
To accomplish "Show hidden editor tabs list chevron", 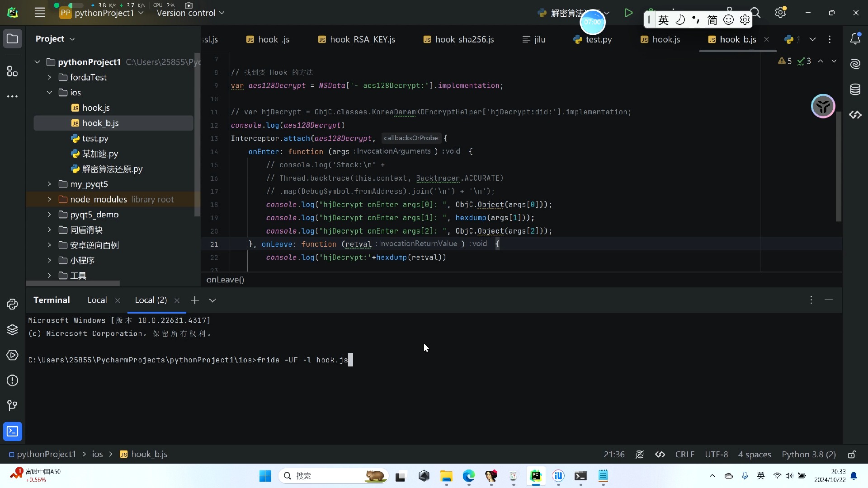I will click(x=812, y=39).
